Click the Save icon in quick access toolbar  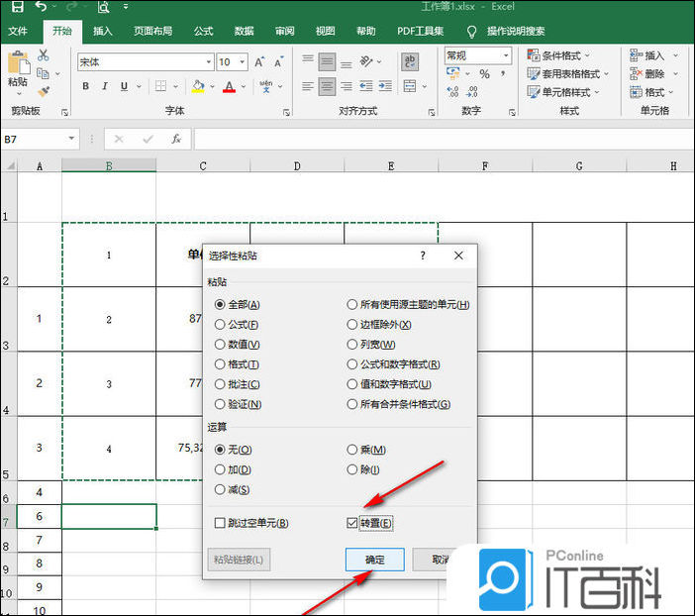(x=17, y=8)
